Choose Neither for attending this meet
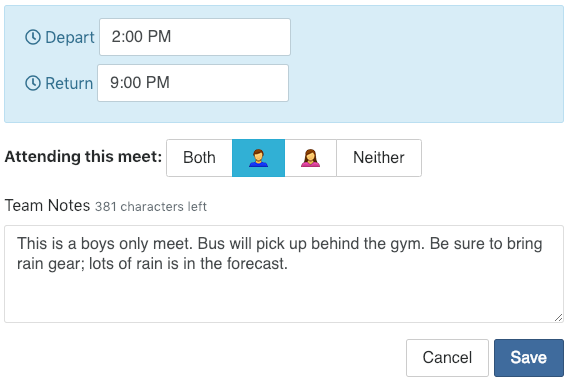 tap(379, 158)
